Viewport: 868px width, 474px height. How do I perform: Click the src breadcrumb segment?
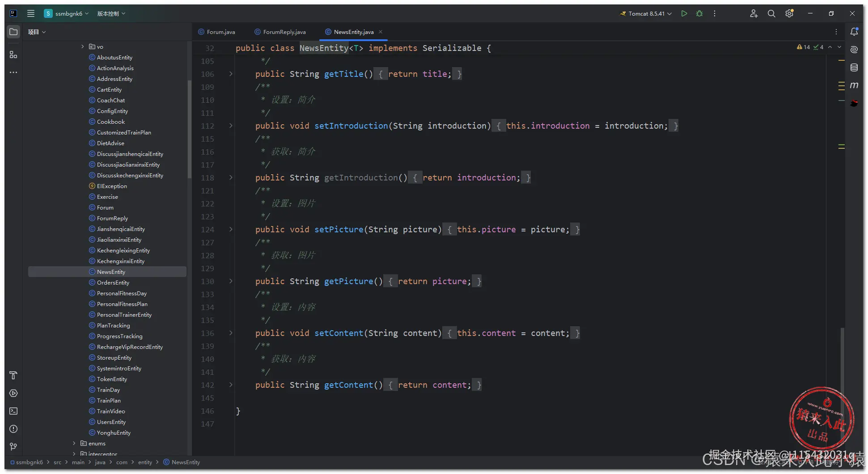coord(58,462)
